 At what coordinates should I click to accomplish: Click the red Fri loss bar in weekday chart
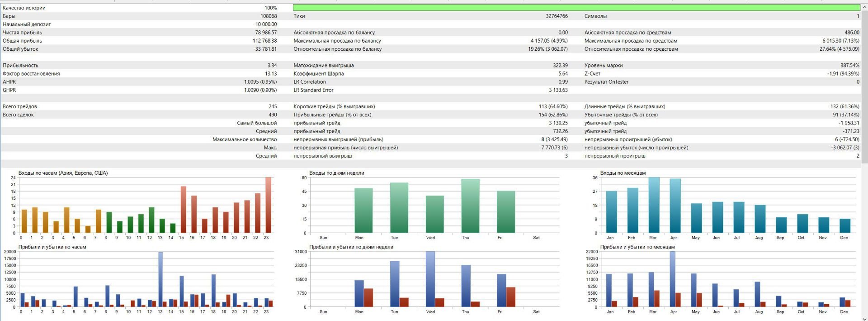[511, 297]
